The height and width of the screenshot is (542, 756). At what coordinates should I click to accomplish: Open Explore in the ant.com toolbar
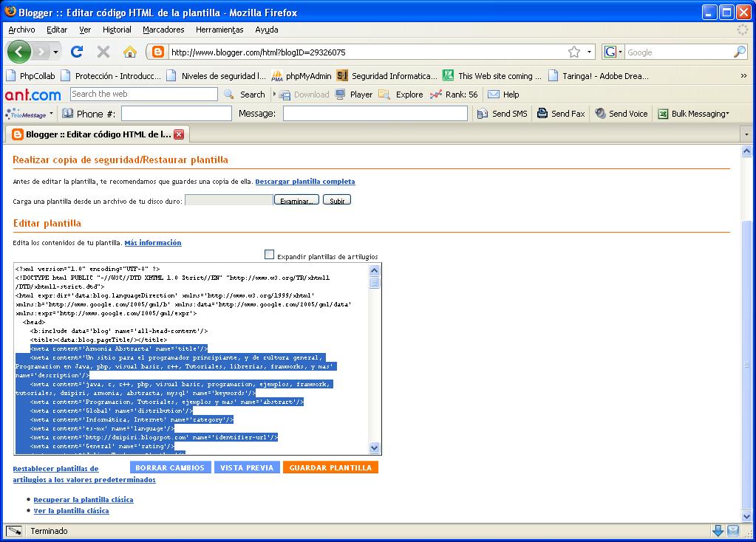(x=401, y=95)
